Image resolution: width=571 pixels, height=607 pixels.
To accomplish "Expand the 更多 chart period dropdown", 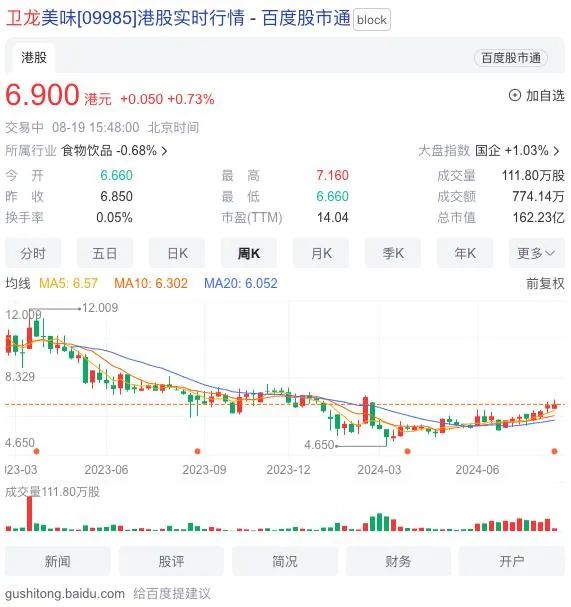I will click(537, 254).
